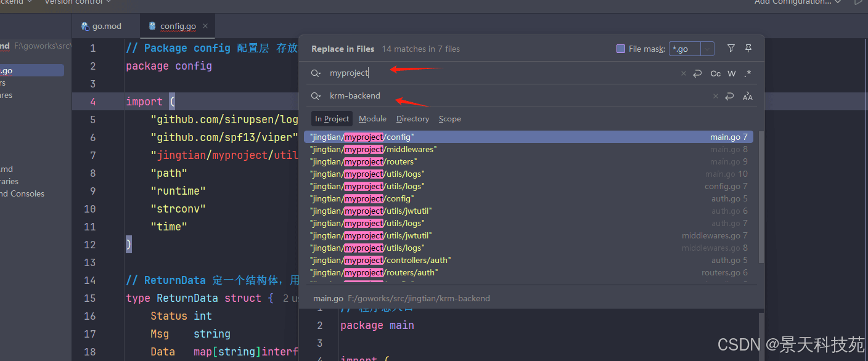Click the run configuration play icon
This screenshot has width=868, height=361.
click(858, 2)
